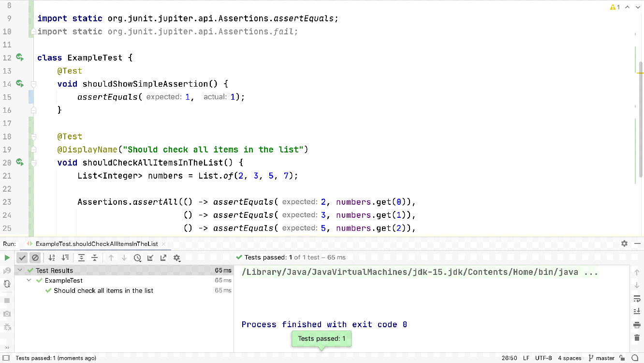Export test results icon
The height and width of the screenshot is (363, 644).
pyautogui.click(x=163, y=258)
